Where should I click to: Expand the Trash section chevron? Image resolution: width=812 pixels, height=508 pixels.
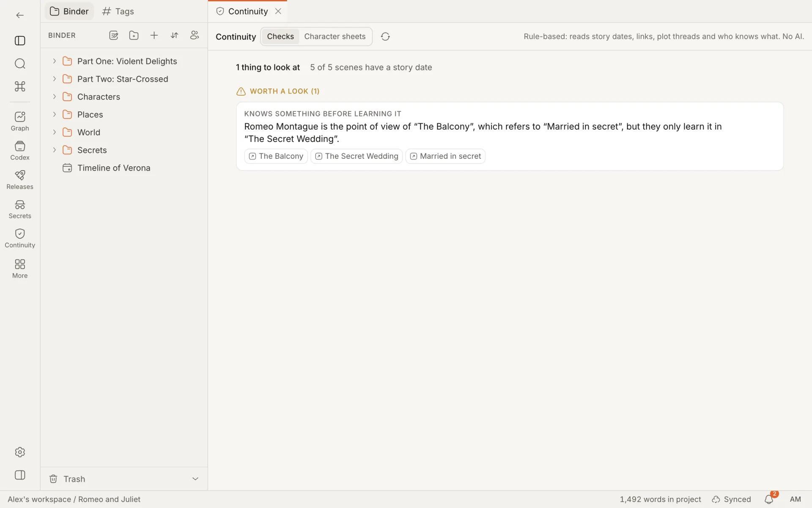(x=195, y=479)
